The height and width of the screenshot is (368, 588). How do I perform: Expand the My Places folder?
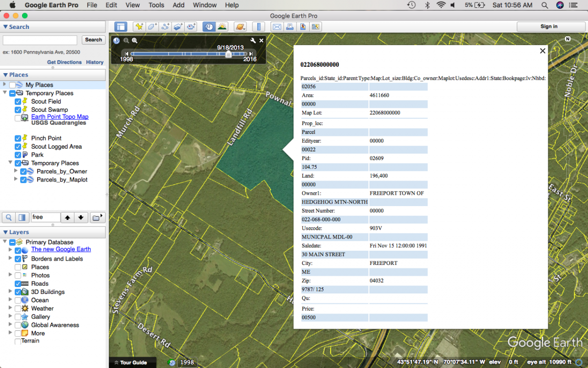(5, 85)
